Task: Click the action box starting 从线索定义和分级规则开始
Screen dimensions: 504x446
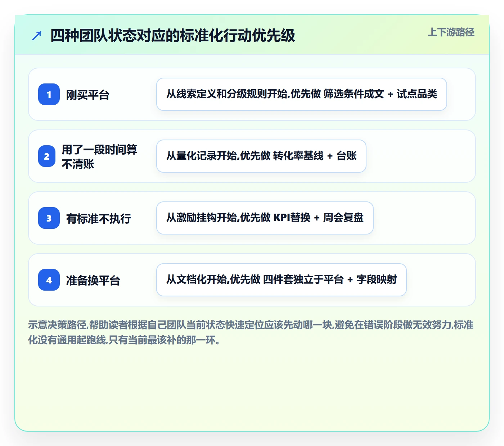Action: coord(302,94)
